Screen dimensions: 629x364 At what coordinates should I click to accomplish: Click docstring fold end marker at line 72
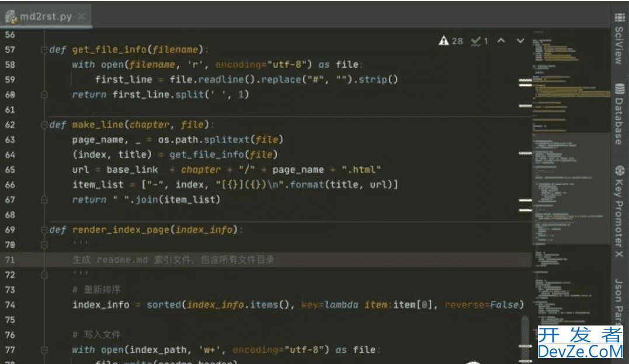[44, 275]
